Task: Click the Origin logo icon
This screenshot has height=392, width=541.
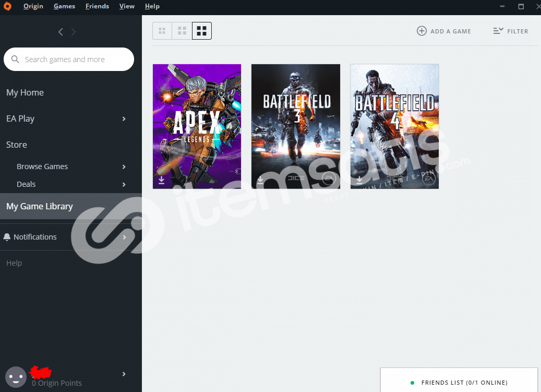Action: 7,6
